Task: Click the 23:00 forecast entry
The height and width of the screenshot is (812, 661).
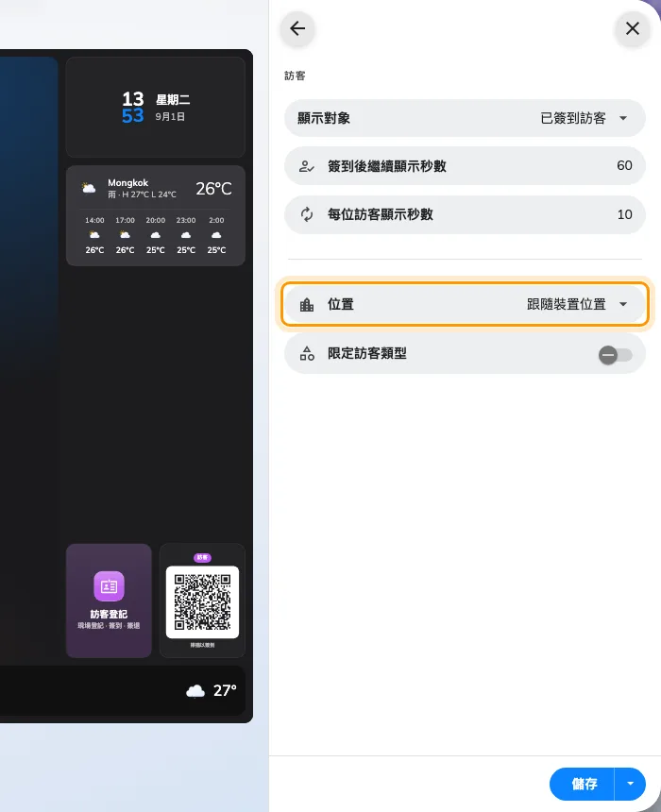Action: (186, 235)
